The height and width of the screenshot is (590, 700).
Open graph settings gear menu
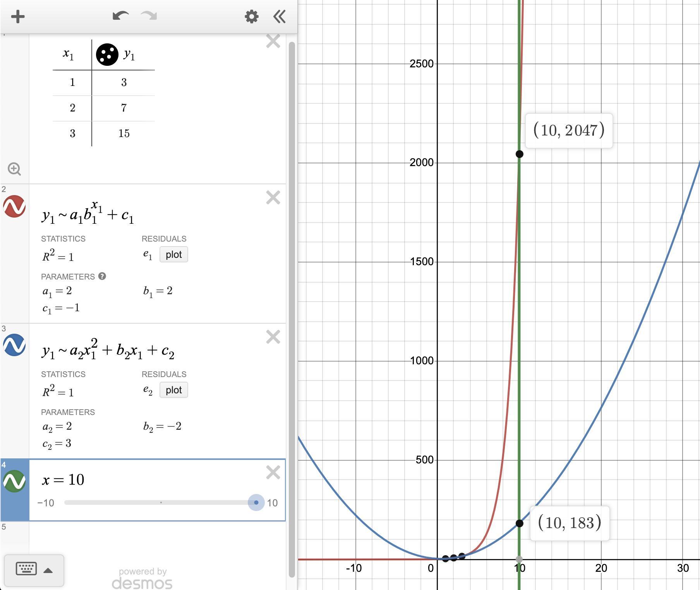[x=252, y=17]
